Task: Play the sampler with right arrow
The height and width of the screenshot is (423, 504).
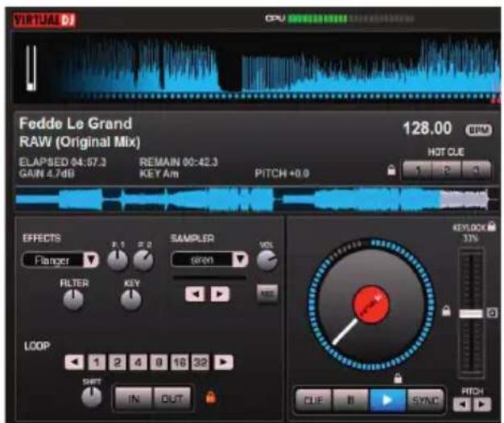Action: click(220, 294)
